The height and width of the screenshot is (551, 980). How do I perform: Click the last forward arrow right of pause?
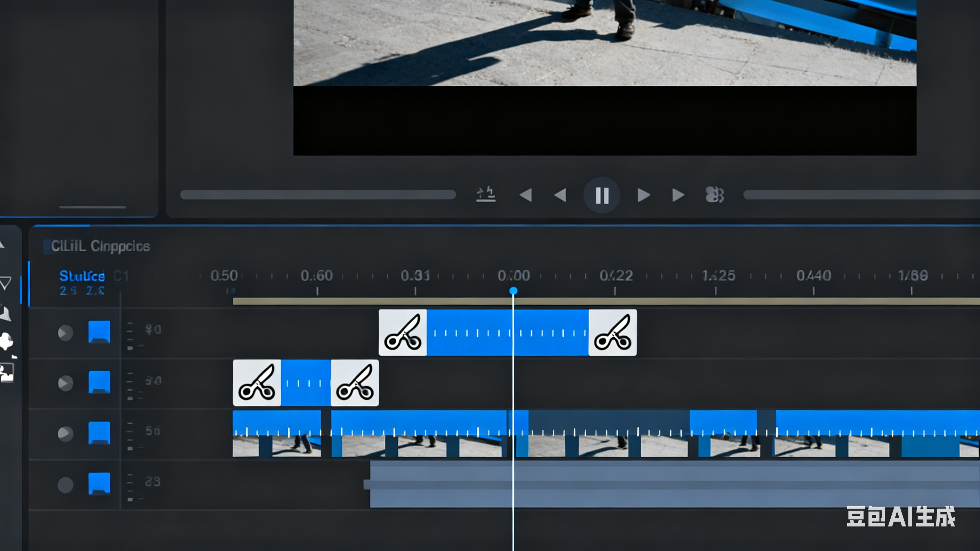pyautogui.click(x=678, y=195)
